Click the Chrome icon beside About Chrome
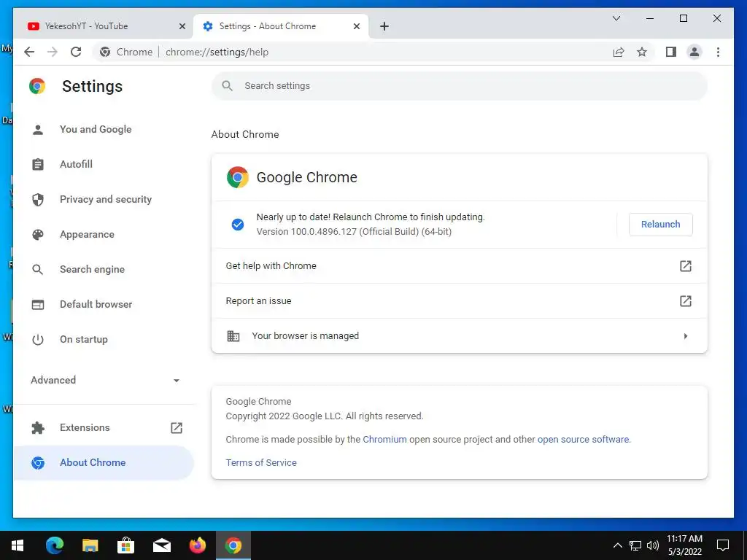747x560 pixels. click(38, 463)
